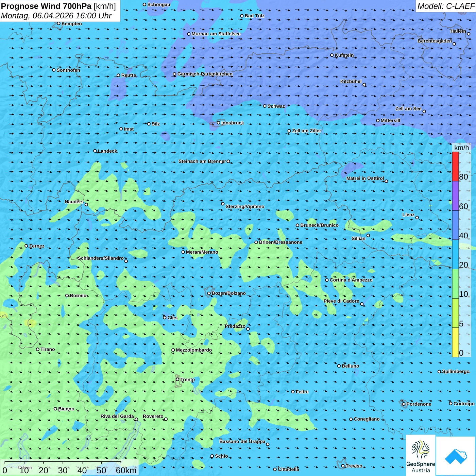Click the 'Schwaz' label
Screen dimensions: 476x476
[276, 106]
